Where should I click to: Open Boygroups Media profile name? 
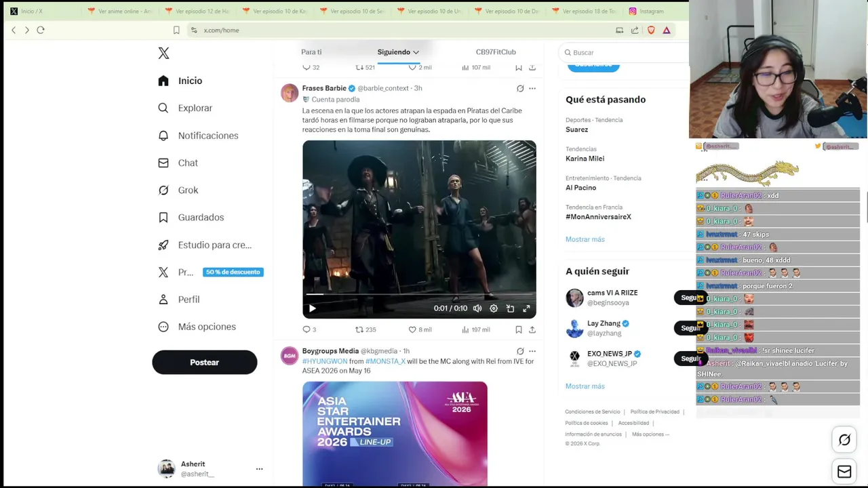click(330, 351)
